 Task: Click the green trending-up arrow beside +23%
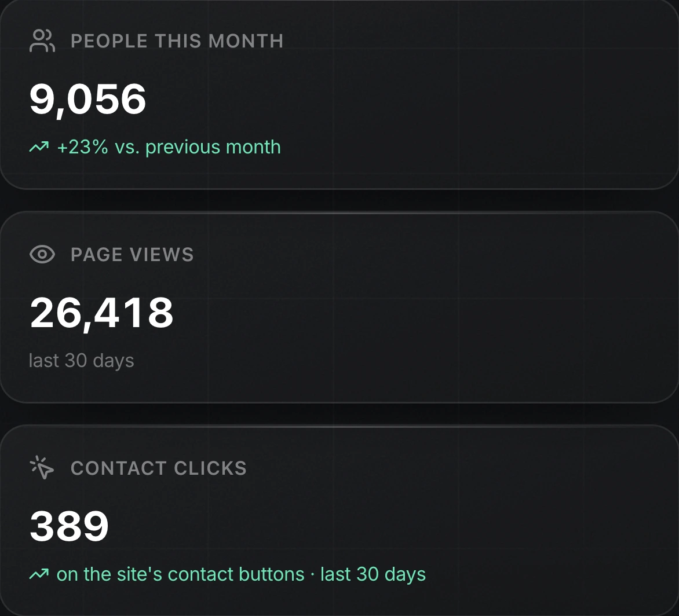tap(39, 147)
